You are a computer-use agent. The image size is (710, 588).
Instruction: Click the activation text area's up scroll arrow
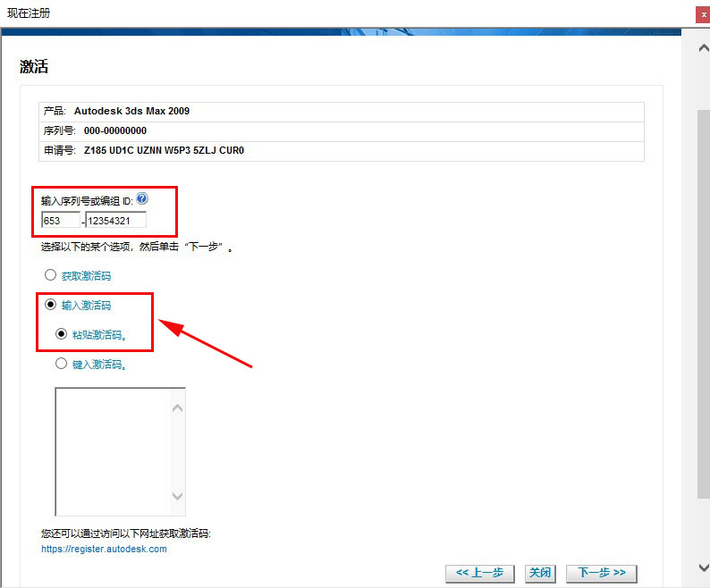tap(177, 407)
